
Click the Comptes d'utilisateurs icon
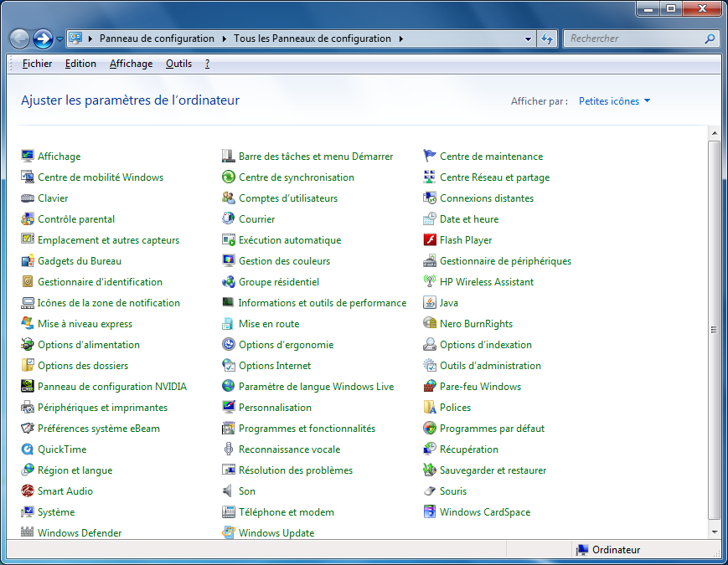[x=229, y=198]
